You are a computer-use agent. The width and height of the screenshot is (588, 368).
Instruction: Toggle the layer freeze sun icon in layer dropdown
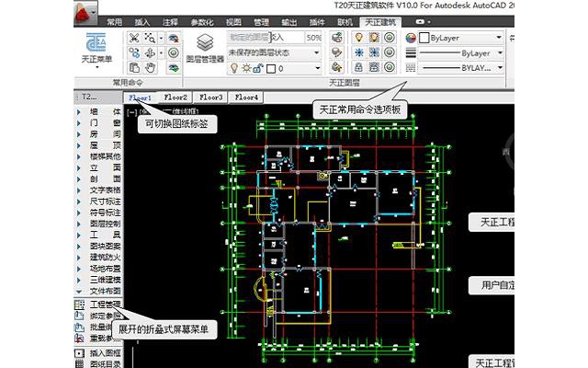point(246,68)
